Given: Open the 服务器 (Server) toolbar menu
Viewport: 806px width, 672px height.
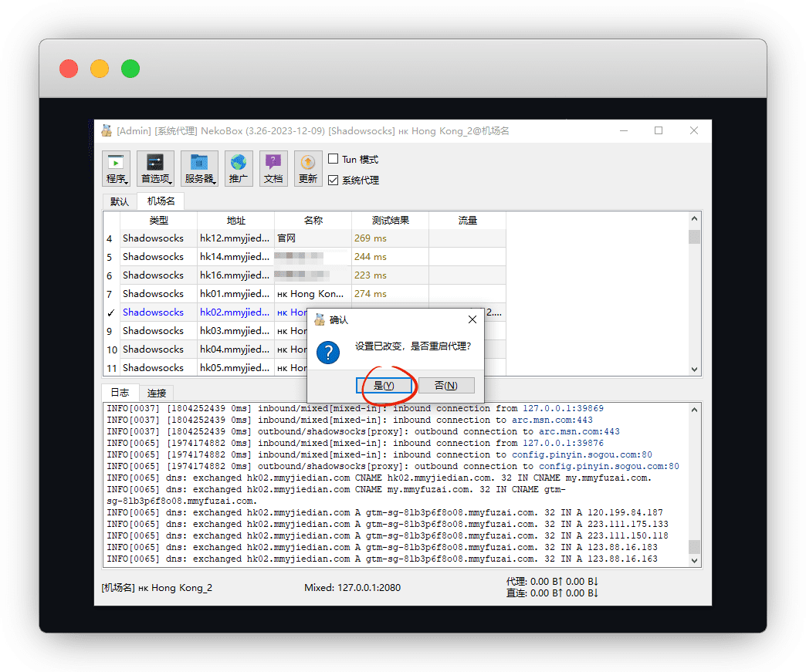Looking at the screenshot, I should 199,169.
